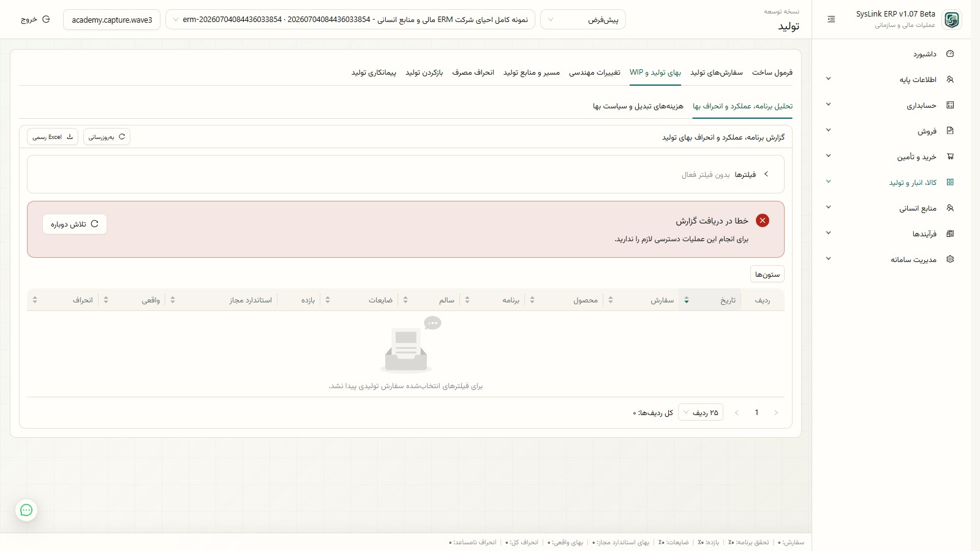The width and height of the screenshot is (980, 551).
Task: Click the خروج logout link
Action: click(x=36, y=20)
